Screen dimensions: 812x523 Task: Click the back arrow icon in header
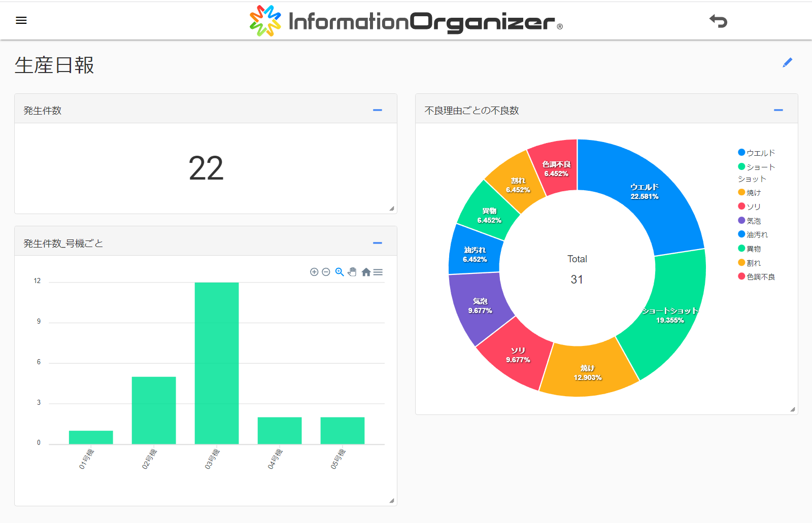[718, 21]
